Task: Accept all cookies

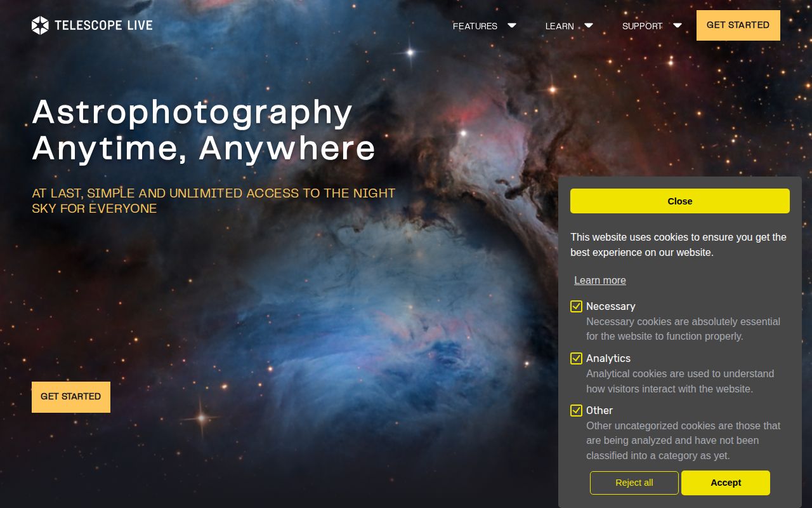Action: [x=725, y=483]
